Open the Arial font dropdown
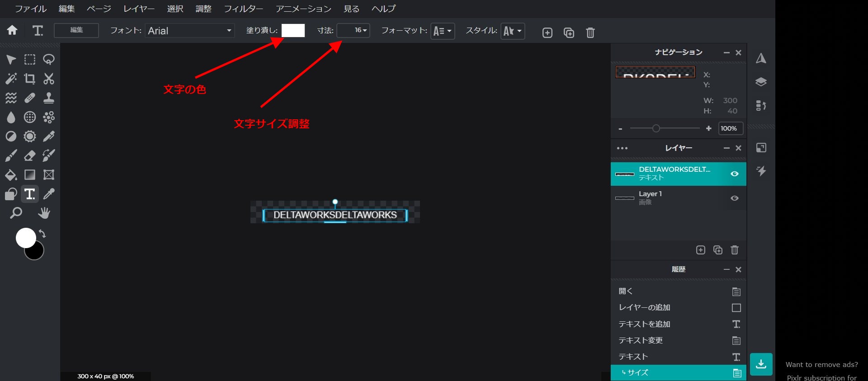Viewport: 868px width, 381px height. click(189, 31)
